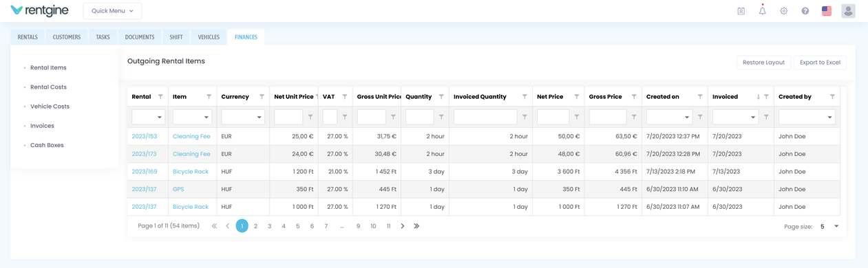Click Export to Excel button
Screen dimensions: 868x268
pyautogui.click(x=820, y=63)
